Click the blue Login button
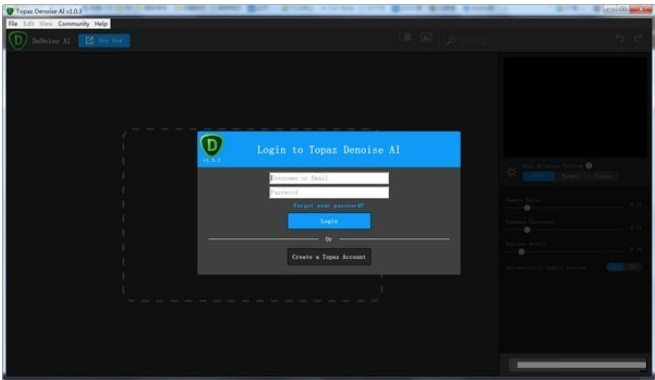This screenshot has width=655, height=380. (329, 221)
